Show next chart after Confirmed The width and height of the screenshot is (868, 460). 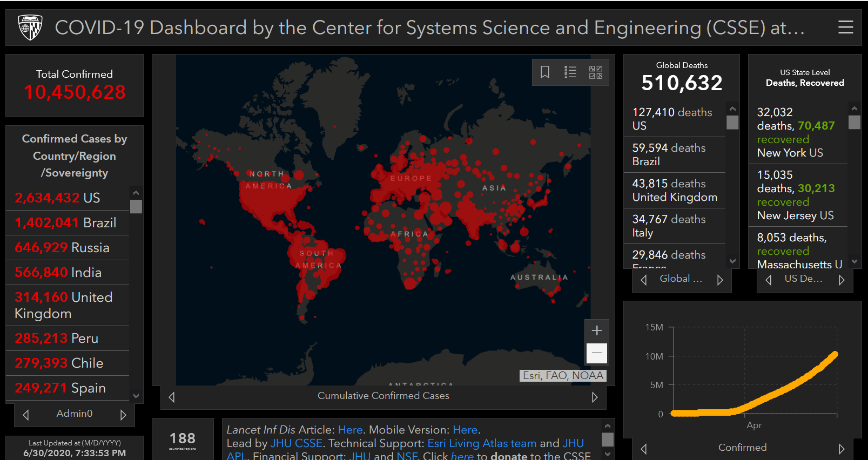pos(841,449)
